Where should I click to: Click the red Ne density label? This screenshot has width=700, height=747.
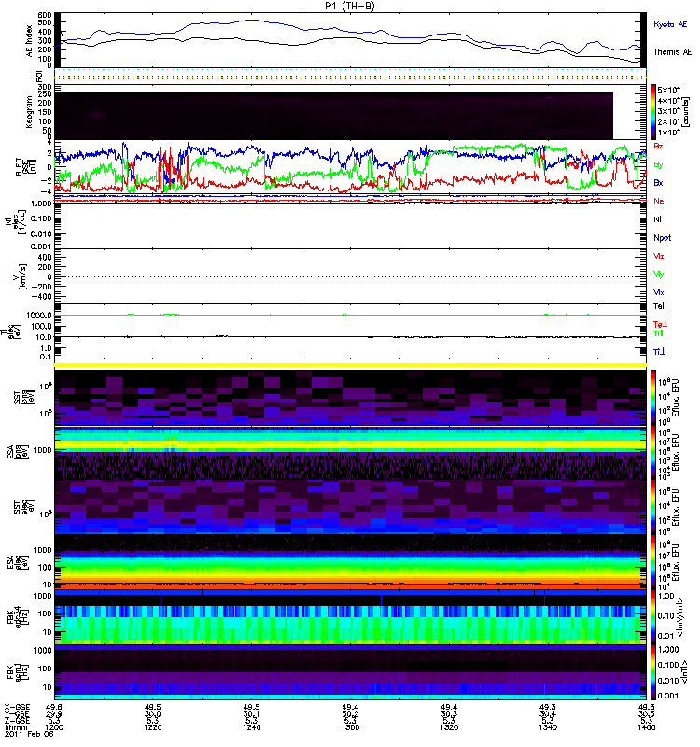[659, 201]
